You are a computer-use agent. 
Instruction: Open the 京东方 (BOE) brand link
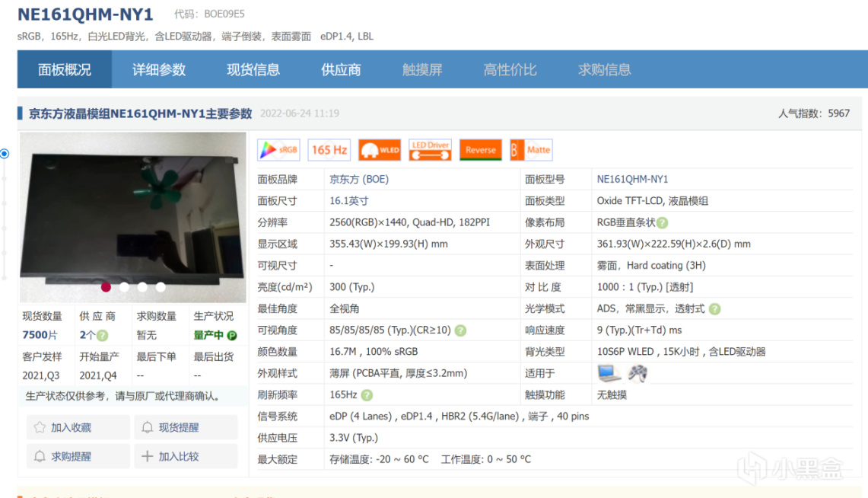[359, 180]
